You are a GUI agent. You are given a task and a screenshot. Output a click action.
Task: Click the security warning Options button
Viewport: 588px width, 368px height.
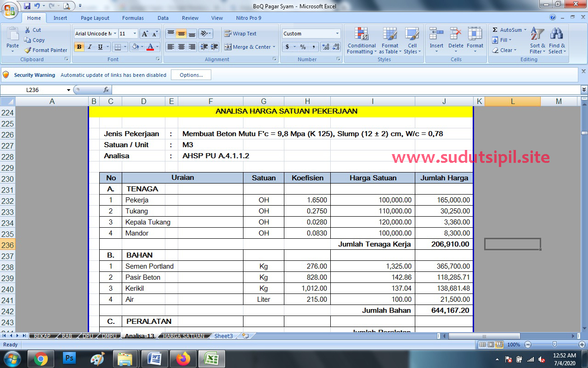191,75
